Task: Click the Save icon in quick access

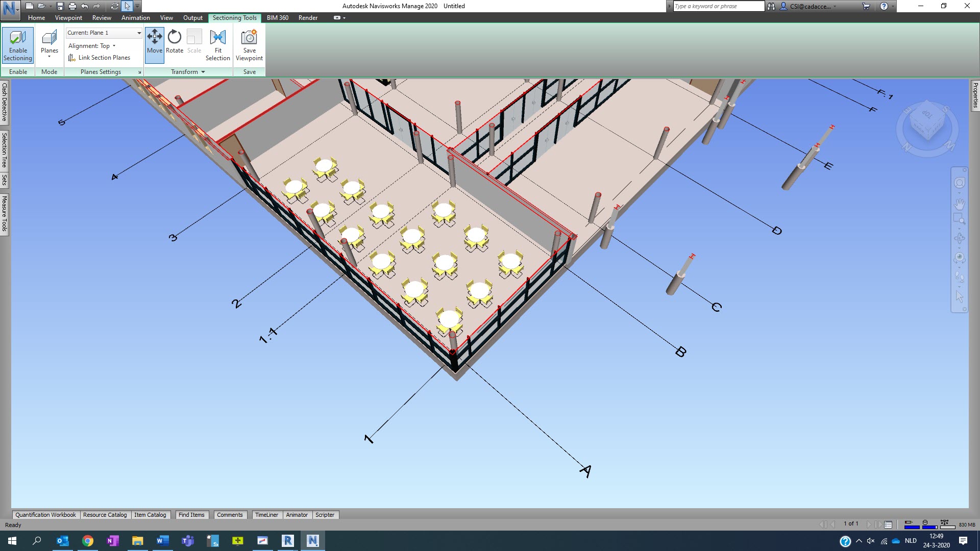Action: (x=60, y=6)
